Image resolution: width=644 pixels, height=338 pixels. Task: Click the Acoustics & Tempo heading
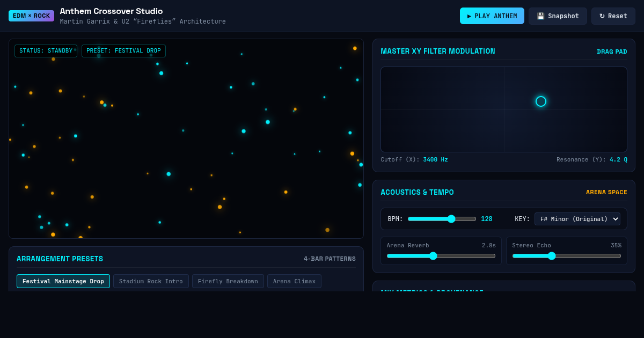click(418, 193)
